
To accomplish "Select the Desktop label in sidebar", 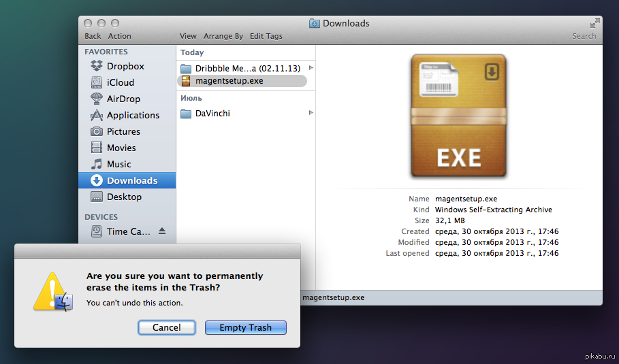I will [x=124, y=197].
